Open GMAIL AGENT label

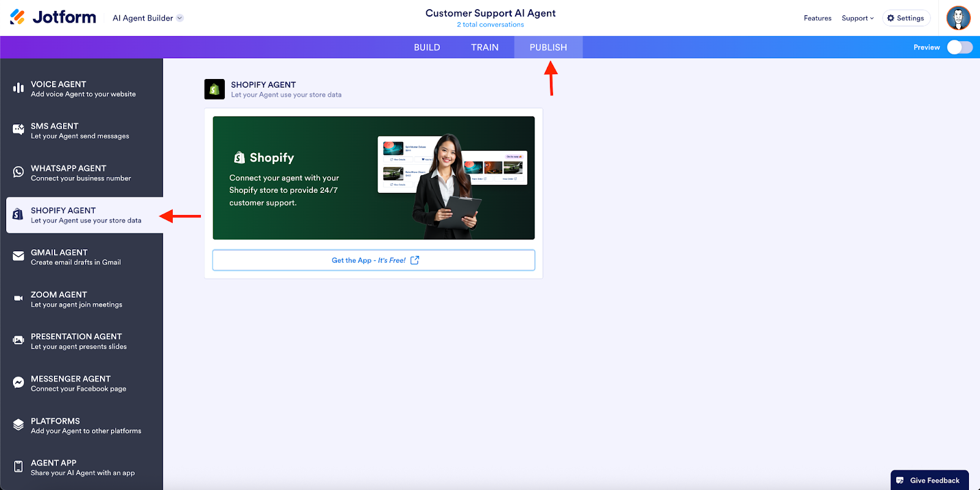coord(59,252)
